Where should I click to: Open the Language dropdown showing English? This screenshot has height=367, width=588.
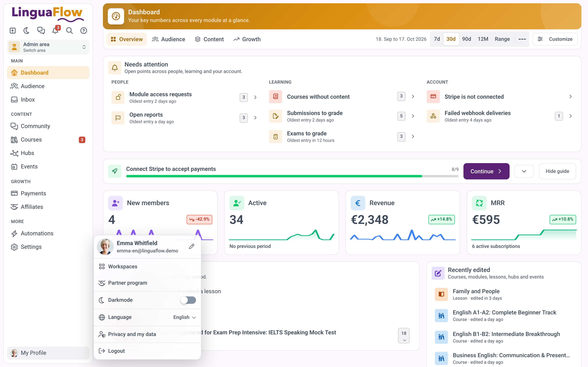point(184,317)
